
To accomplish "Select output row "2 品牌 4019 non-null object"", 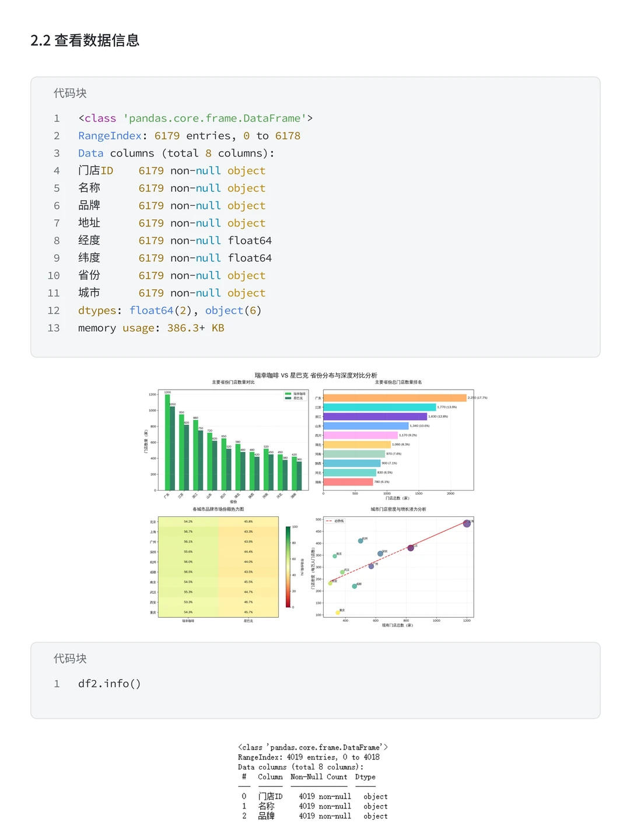I will 314,816.
